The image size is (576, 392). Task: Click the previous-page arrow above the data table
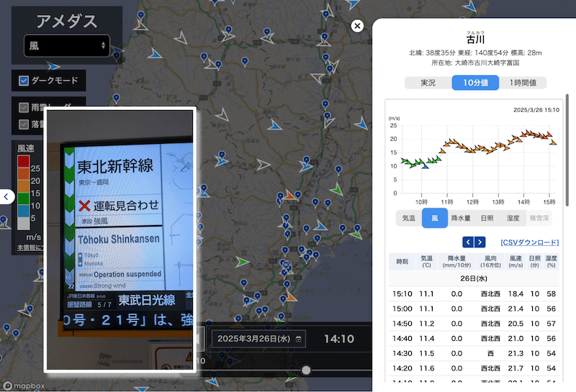point(467,242)
